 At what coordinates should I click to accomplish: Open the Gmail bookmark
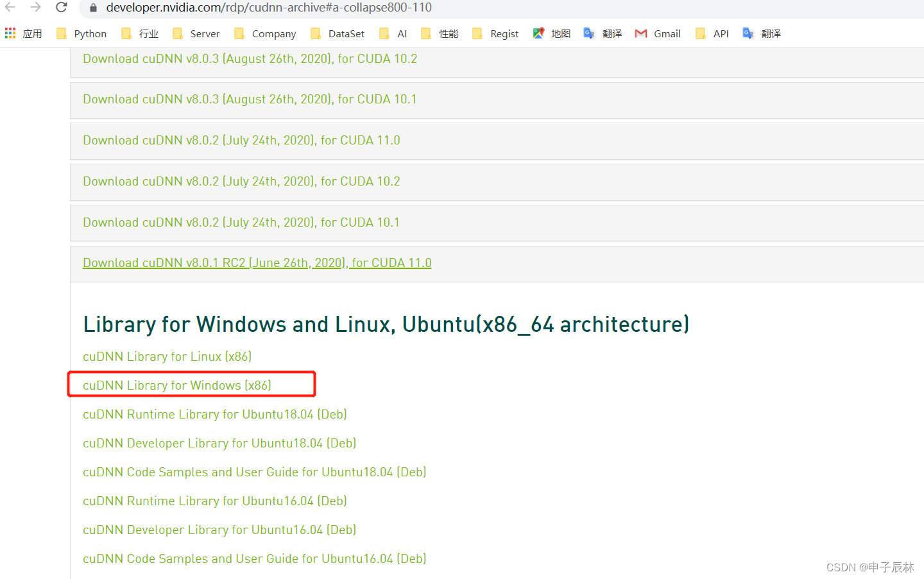pyautogui.click(x=658, y=33)
